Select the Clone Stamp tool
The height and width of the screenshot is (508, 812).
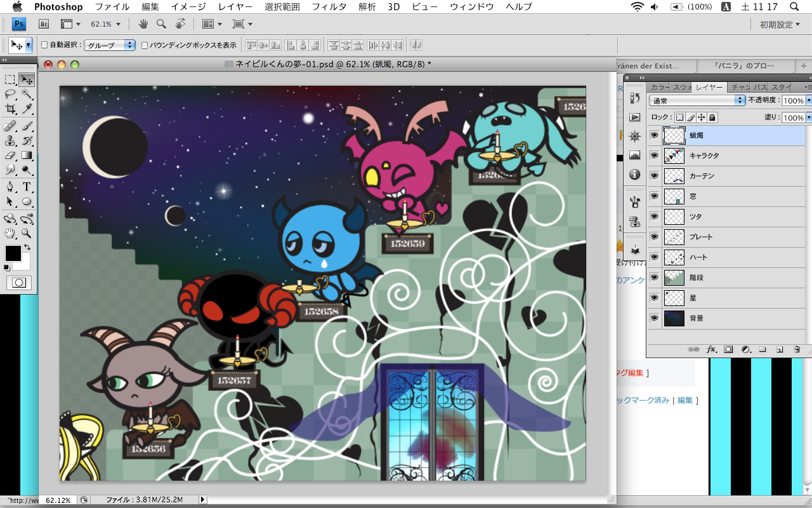tap(10, 140)
